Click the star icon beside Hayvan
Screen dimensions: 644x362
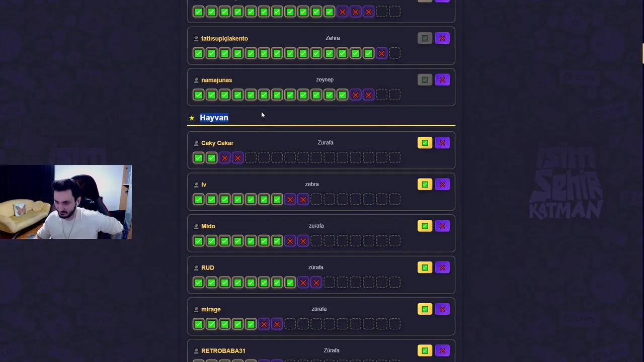coord(192,118)
